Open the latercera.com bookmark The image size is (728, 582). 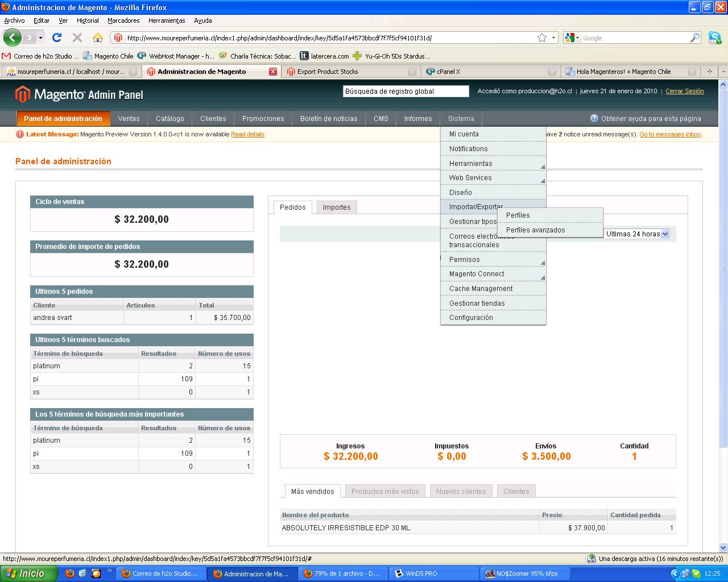tap(324, 56)
